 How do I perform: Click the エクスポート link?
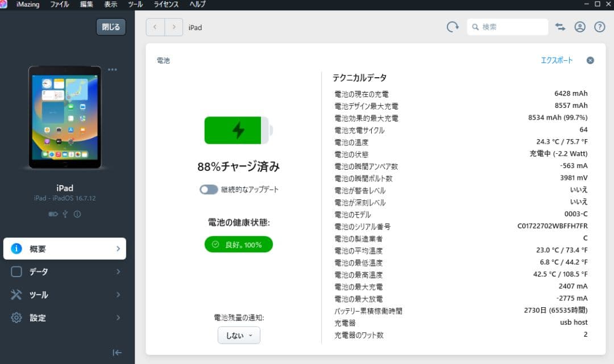point(557,60)
